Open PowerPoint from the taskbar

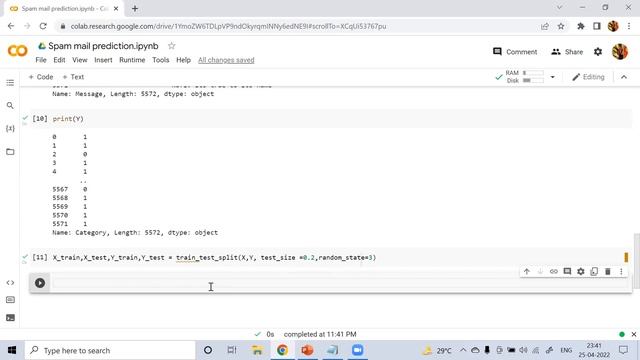pos(307,350)
